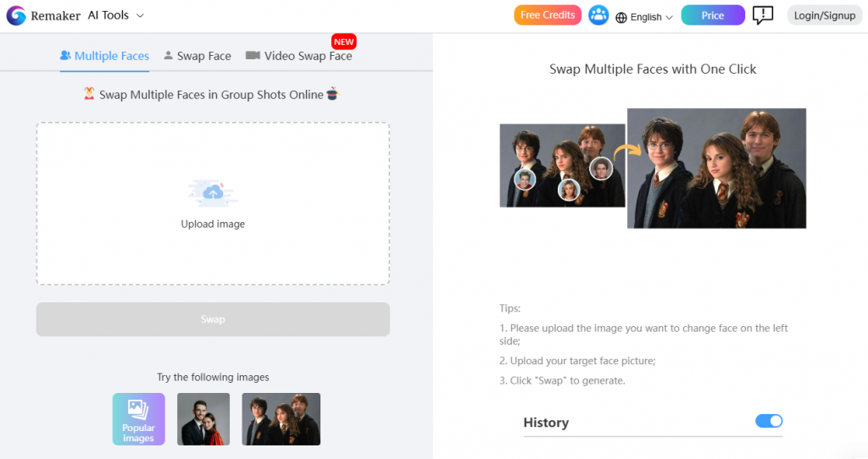Click the NEW badge on Video Swap Face

pyautogui.click(x=344, y=41)
